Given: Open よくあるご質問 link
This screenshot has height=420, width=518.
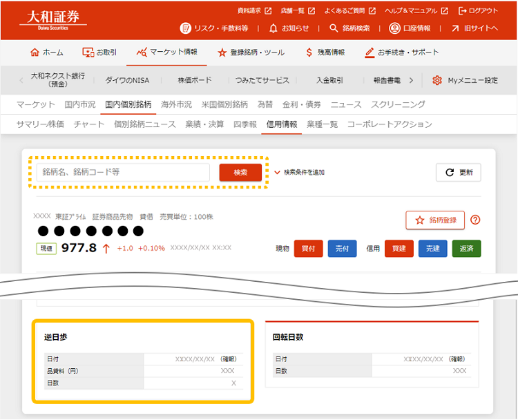Looking at the screenshot, I should point(350,11).
